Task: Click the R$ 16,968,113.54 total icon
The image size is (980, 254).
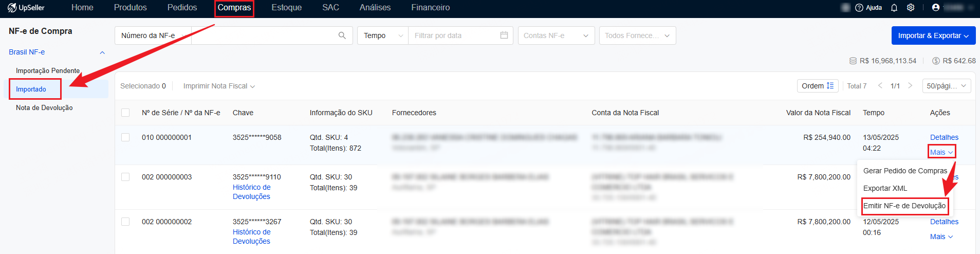Action: 853,61
